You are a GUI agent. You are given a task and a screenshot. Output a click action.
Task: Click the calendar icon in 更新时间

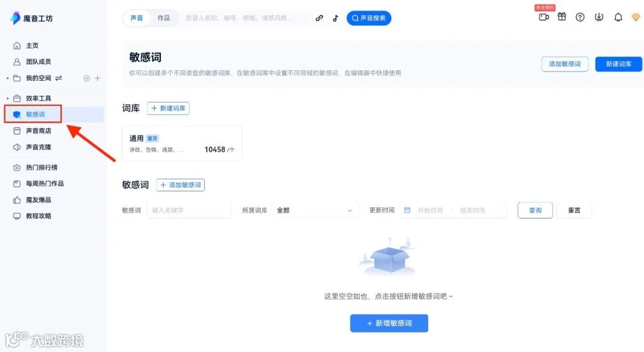coord(407,210)
